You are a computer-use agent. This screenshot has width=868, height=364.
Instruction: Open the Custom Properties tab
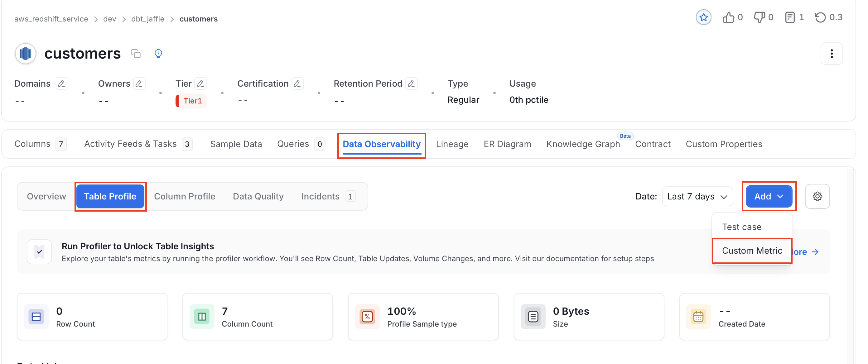[x=724, y=144]
